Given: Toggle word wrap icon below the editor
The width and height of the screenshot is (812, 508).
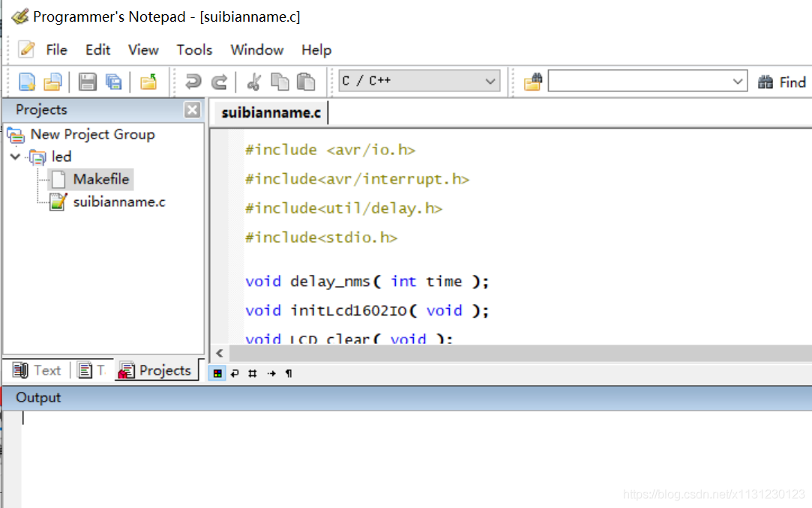Looking at the screenshot, I should coord(235,373).
